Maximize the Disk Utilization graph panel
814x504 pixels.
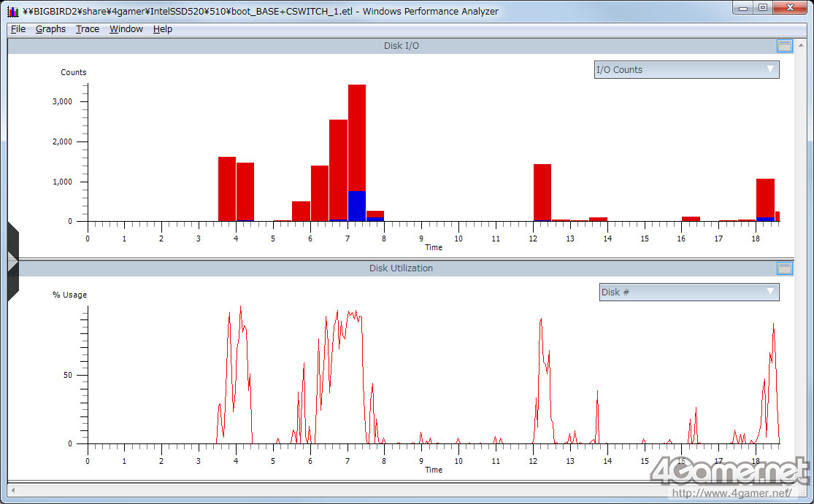pyautogui.click(x=784, y=268)
